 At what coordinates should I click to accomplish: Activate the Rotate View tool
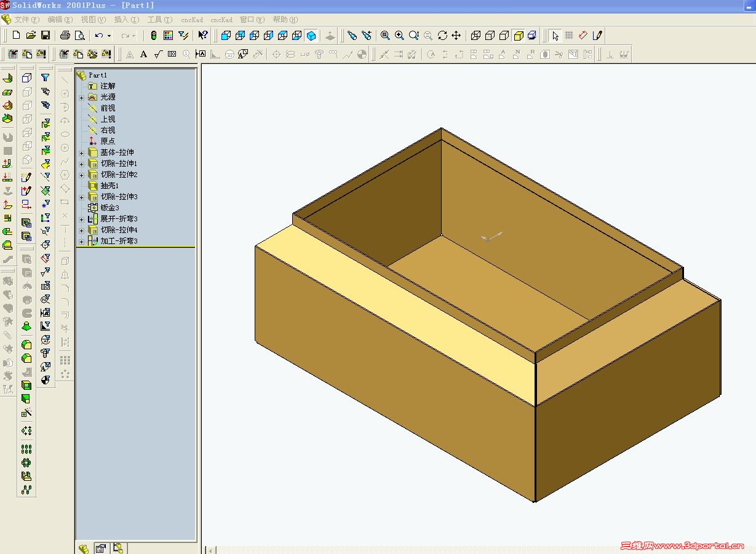442,36
